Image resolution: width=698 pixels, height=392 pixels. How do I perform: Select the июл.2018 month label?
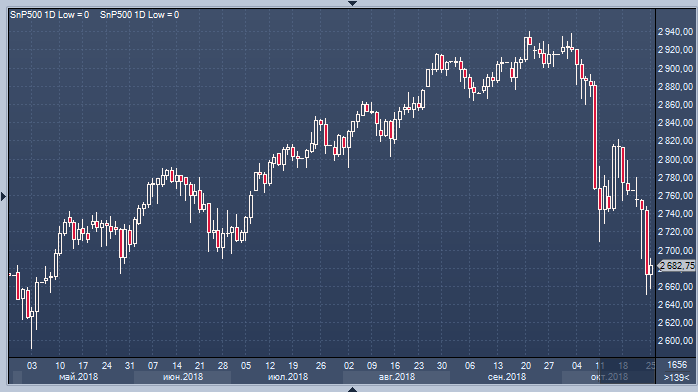pos(288,377)
